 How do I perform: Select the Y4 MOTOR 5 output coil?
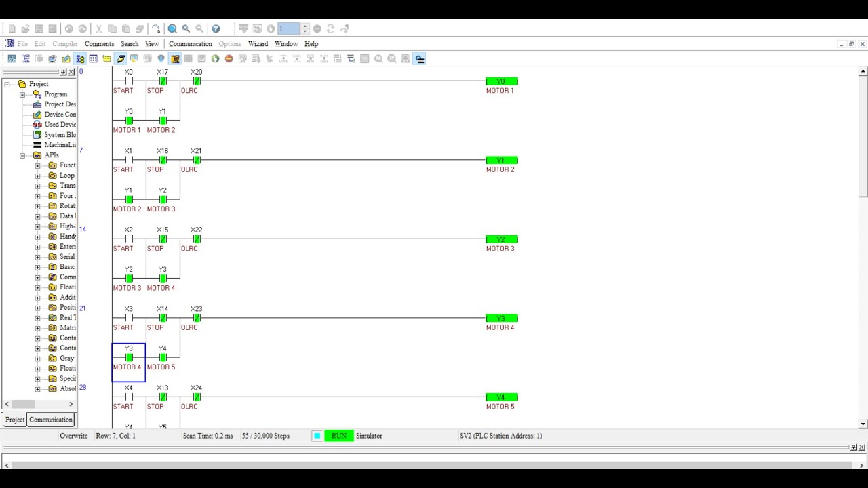[502, 397]
